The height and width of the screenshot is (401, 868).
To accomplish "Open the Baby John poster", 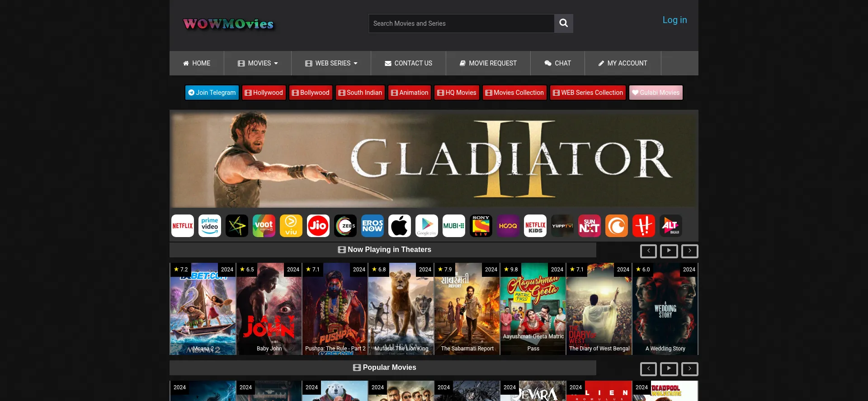I will [x=269, y=309].
